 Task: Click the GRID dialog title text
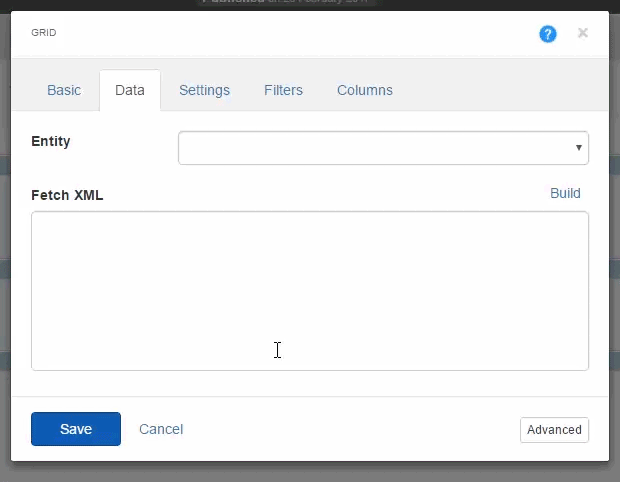43,32
